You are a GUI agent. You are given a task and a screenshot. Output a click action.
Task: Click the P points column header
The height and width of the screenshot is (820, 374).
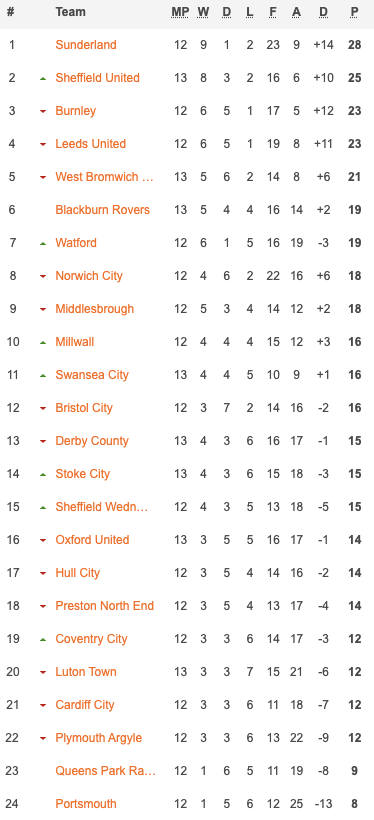point(355,12)
